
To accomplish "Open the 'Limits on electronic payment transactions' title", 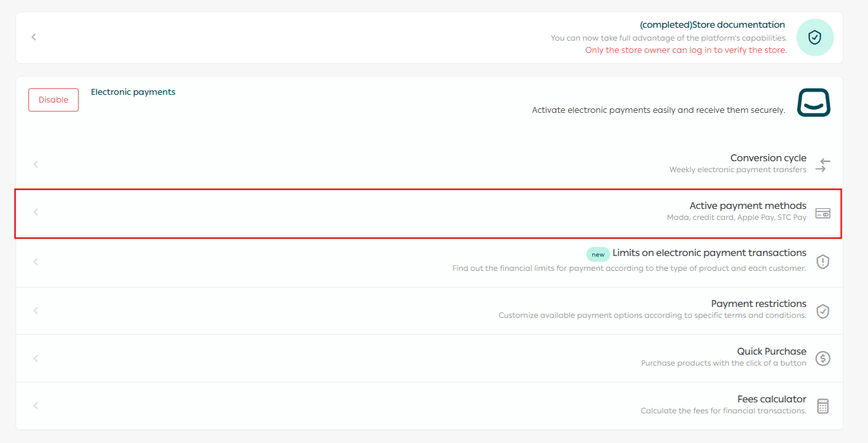I will [709, 253].
